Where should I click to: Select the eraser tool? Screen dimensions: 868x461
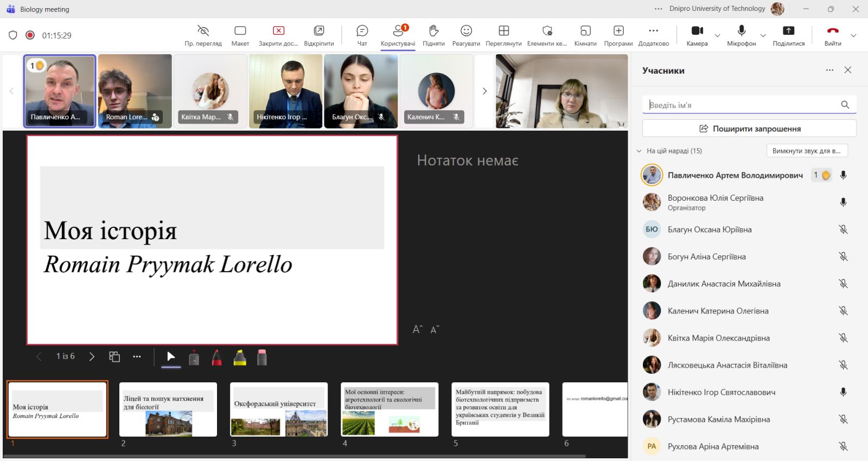pos(262,357)
